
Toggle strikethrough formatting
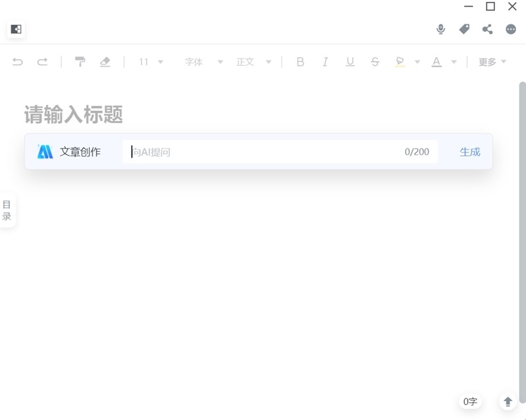[375, 62]
